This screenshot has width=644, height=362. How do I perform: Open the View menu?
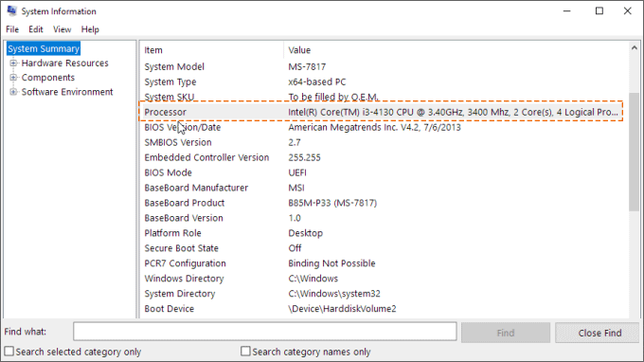point(62,29)
